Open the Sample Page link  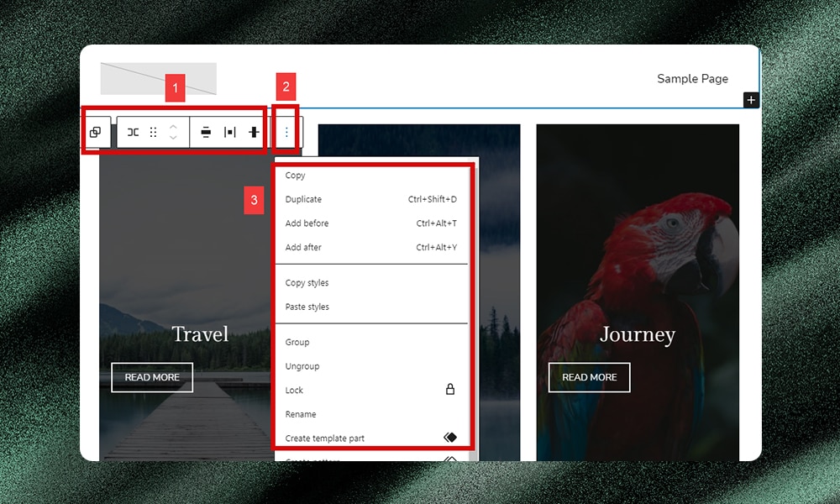coord(692,78)
